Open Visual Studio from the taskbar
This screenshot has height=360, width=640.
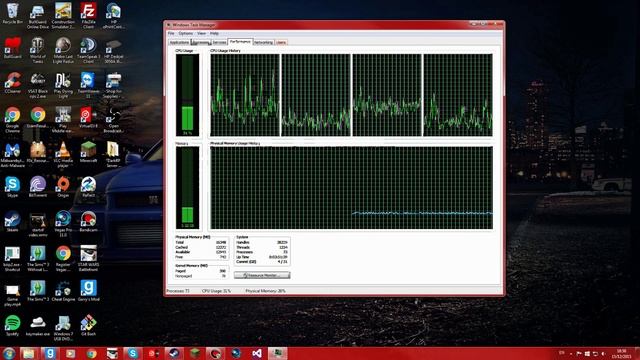[x=257, y=353]
